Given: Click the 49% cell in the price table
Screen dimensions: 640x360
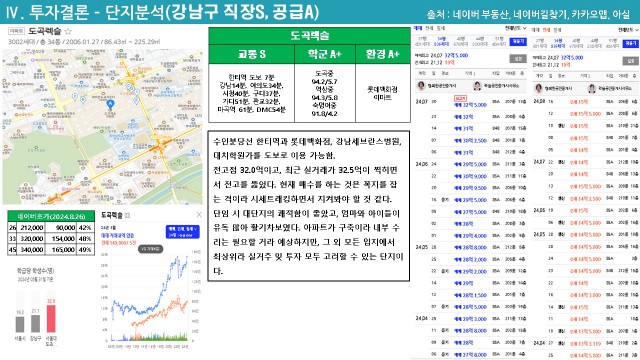Looking at the screenshot, I should [85, 249].
